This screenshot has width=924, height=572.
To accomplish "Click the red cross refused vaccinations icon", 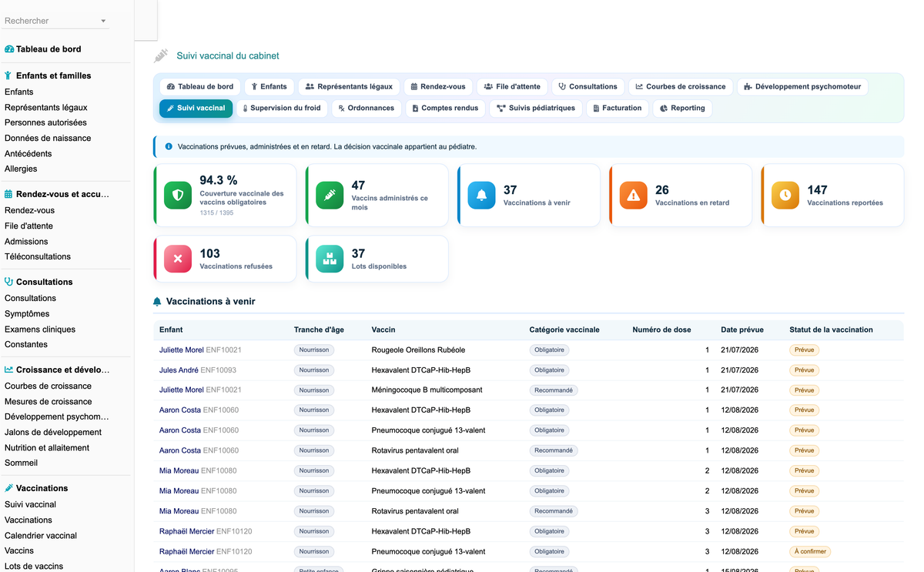I will click(x=178, y=259).
